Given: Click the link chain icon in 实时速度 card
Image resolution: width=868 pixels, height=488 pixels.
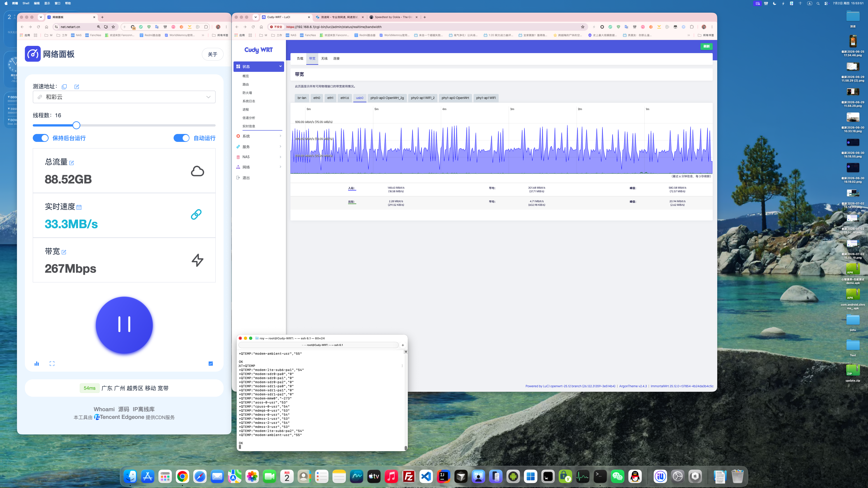Looking at the screenshot, I should (x=196, y=215).
